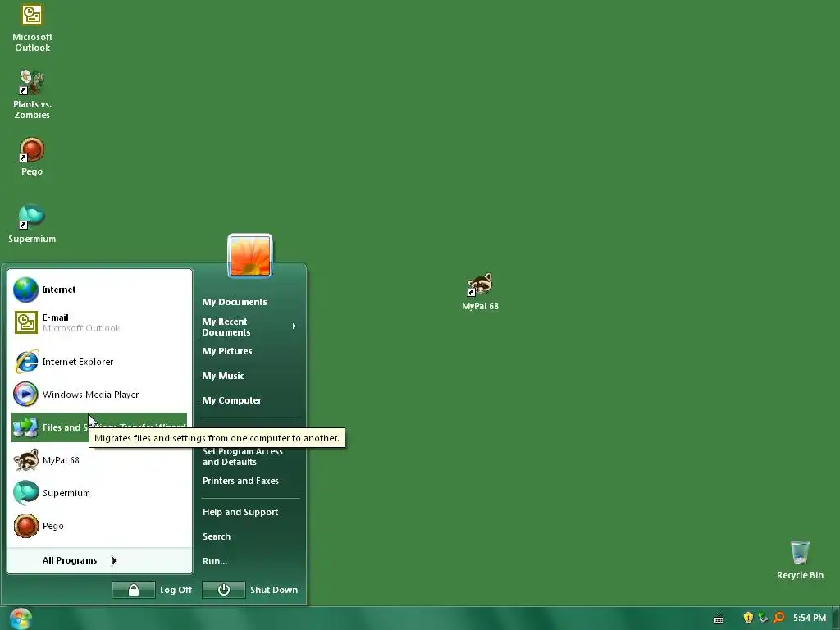Viewport: 840px width, 630px height.
Task: Launch Pego from the Start menu list
Action: (x=99, y=526)
